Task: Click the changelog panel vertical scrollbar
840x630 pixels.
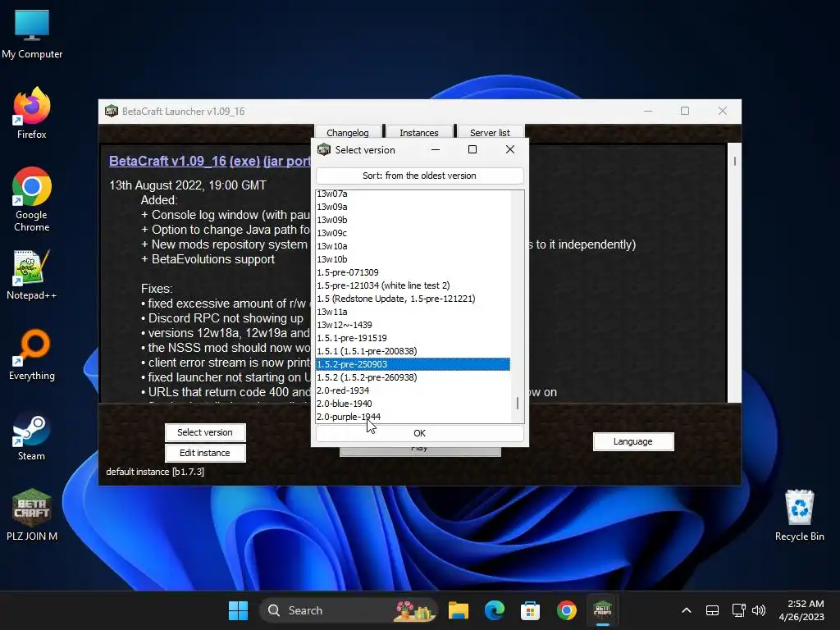Action: coord(734,272)
